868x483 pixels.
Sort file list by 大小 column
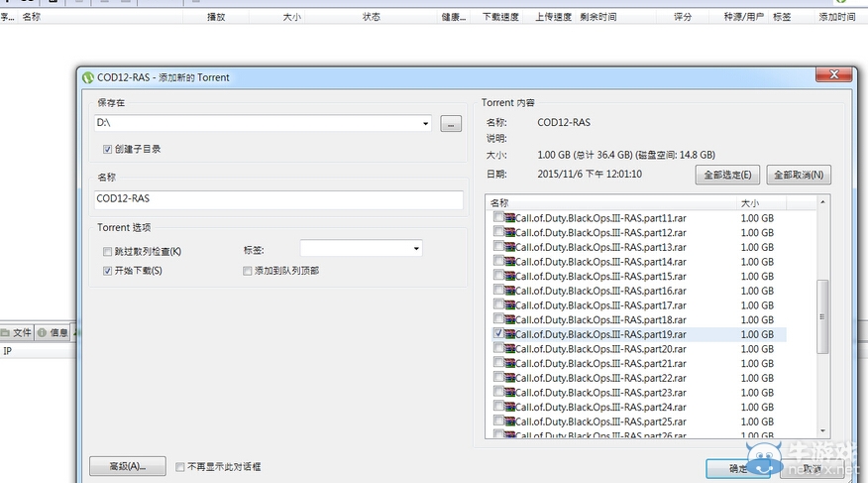point(761,203)
